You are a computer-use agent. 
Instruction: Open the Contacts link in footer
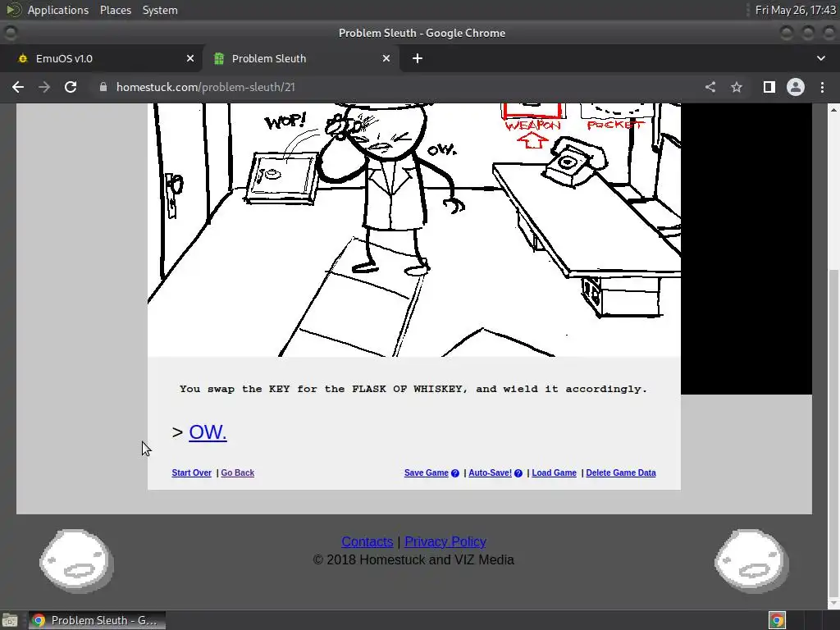click(x=367, y=541)
